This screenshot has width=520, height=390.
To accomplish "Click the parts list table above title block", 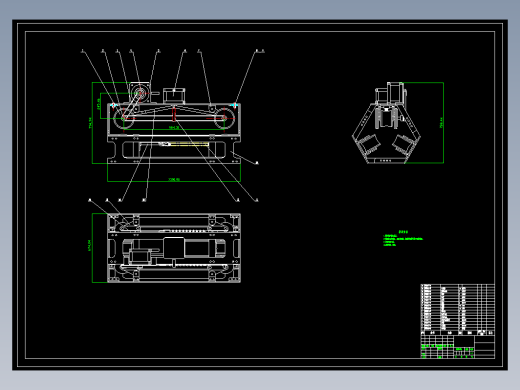I will tap(458, 309).
